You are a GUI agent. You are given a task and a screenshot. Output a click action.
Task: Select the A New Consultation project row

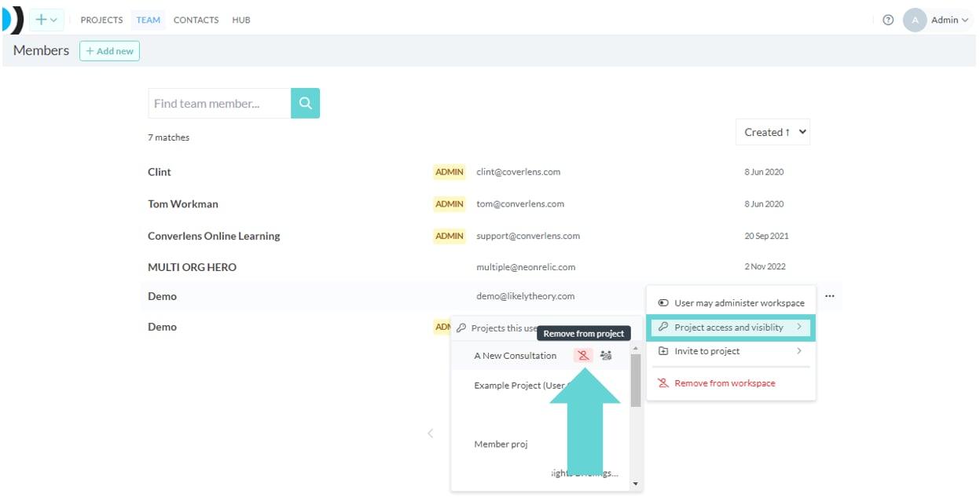(x=541, y=355)
